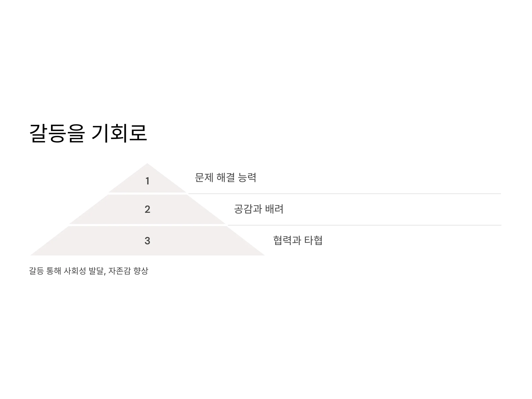Click the word 협력과 in the third label

pyautogui.click(x=287, y=240)
